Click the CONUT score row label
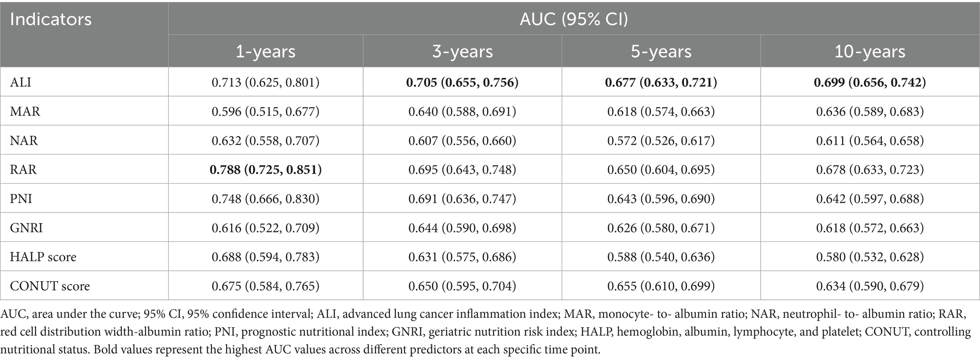Image resolution: width=980 pixels, height=360 pixels. coord(50,286)
